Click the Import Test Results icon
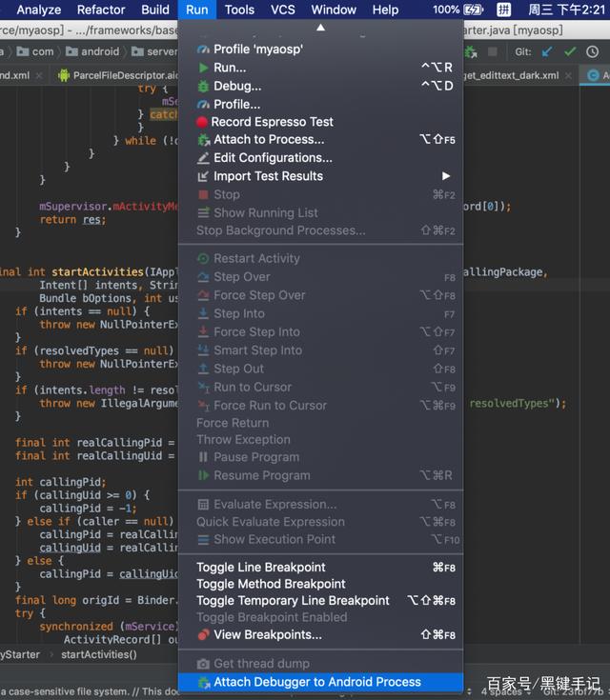The height and width of the screenshot is (700, 610). coord(203,176)
